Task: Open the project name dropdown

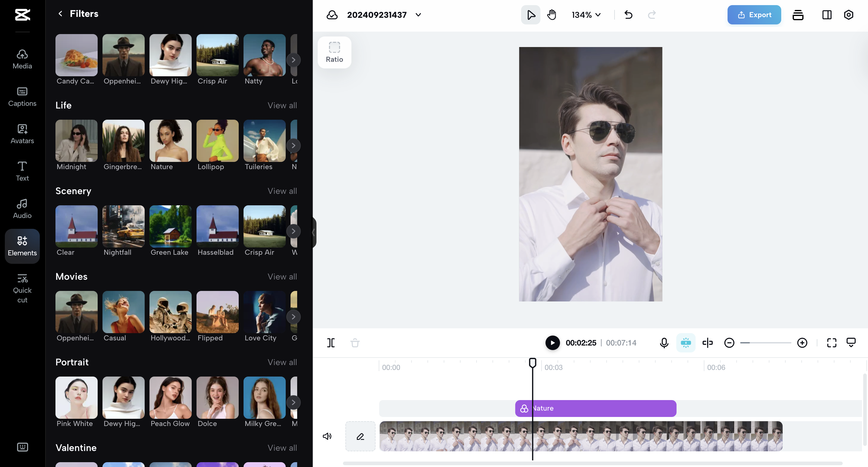Action: coord(418,15)
